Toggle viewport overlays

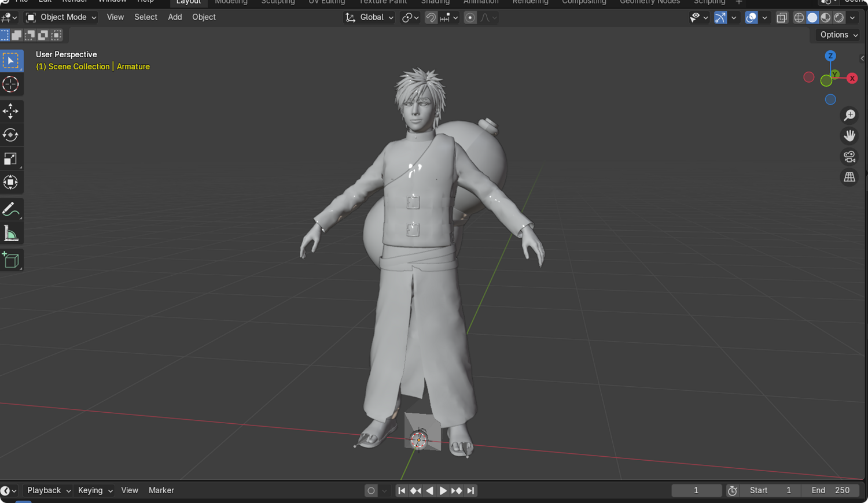point(751,17)
